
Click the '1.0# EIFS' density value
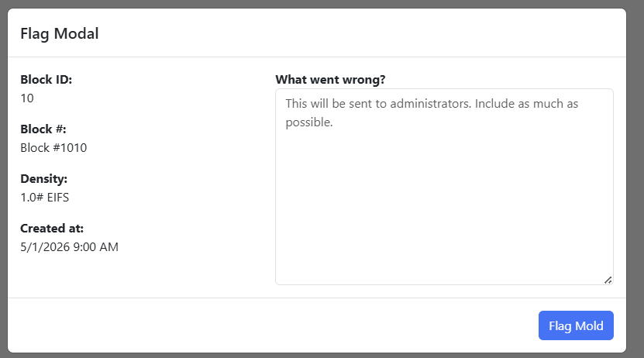point(45,198)
